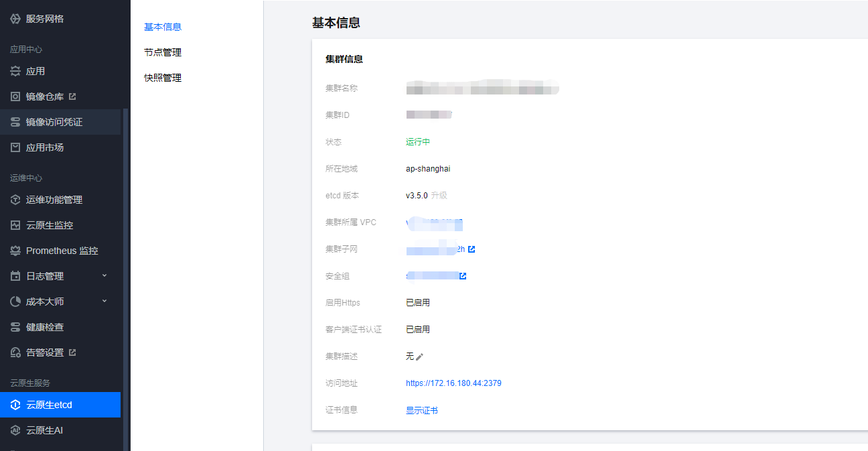Click the 升级 link beside etcd version

pyautogui.click(x=439, y=196)
